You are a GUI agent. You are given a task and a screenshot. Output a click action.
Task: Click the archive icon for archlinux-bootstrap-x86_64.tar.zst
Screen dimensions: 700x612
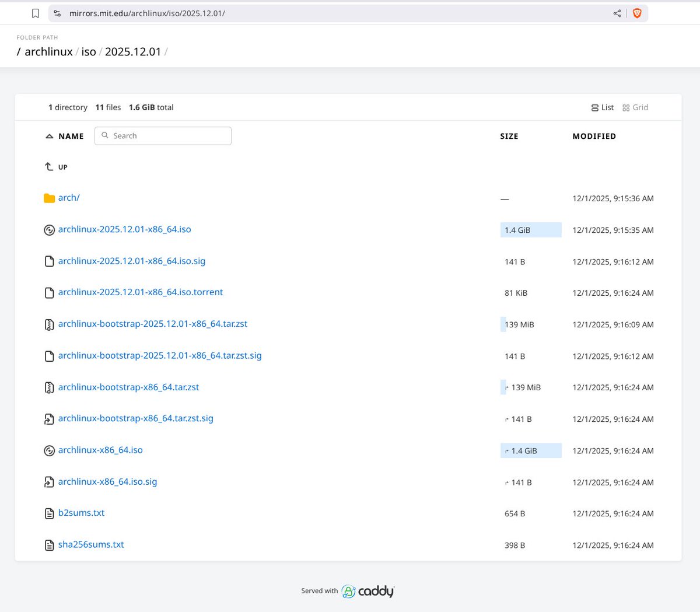coord(49,387)
